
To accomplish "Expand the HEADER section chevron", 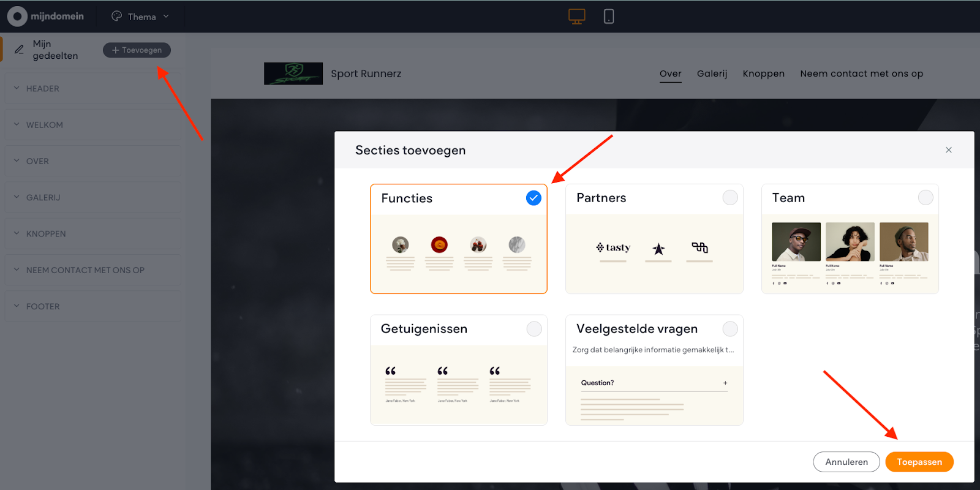I will pos(17,88).
